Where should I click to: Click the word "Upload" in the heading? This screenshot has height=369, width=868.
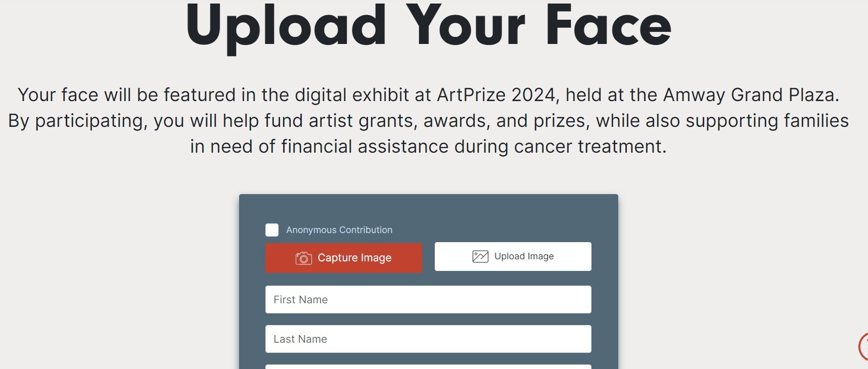tap(286, 26)
